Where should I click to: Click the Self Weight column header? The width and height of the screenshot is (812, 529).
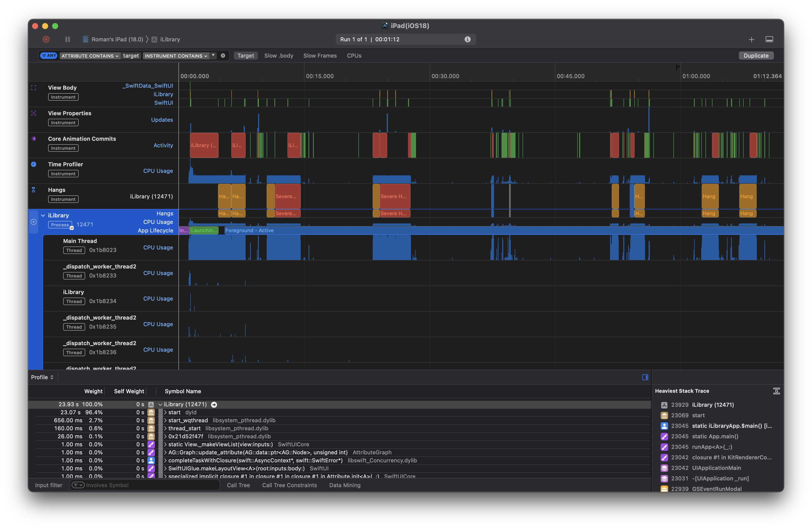click(129, 391)
